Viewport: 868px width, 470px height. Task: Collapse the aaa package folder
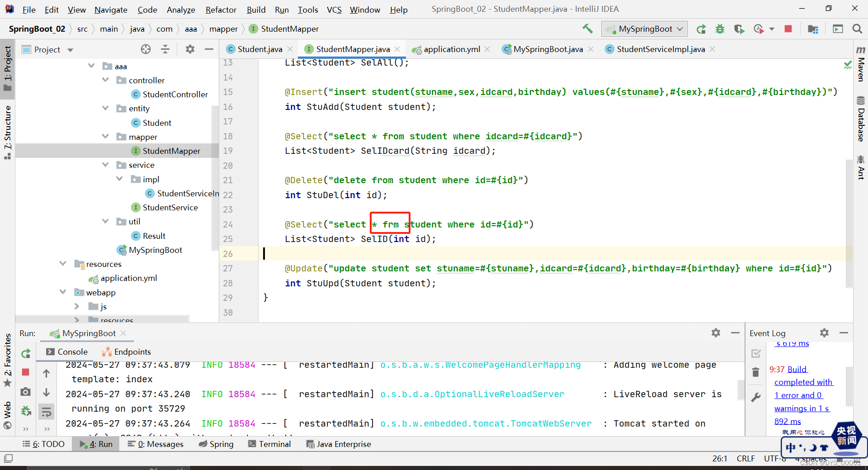coord(91,66)
